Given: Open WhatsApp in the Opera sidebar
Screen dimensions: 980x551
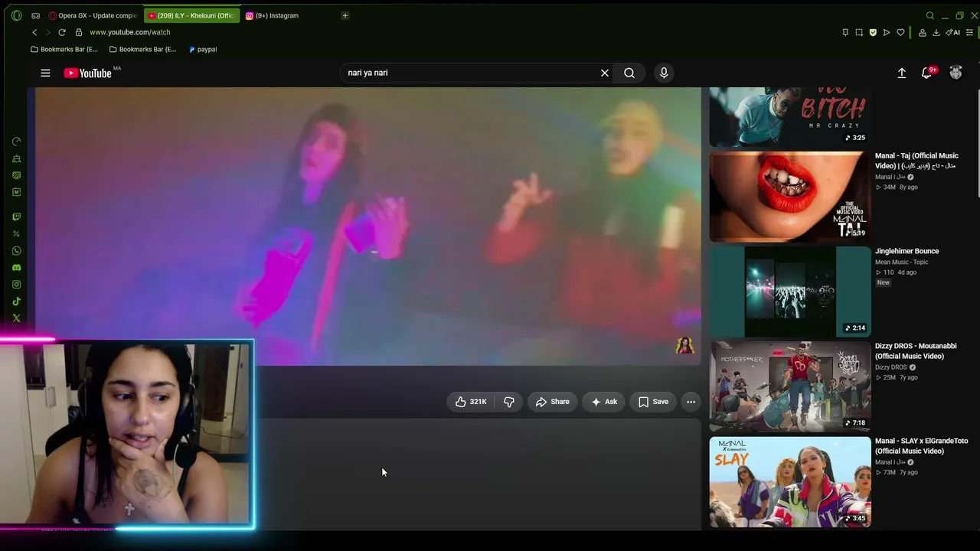Looking at the screenshot, I should [x=17, y=251].
